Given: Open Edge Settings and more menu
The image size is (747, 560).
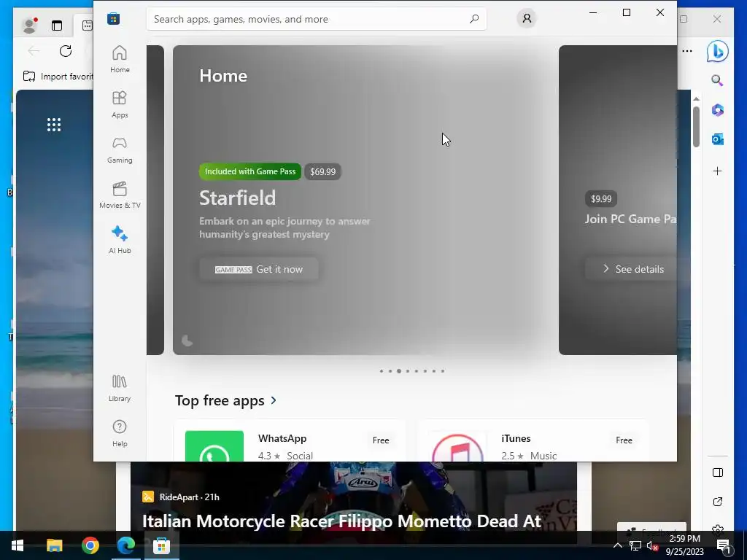Looking at the screenshot, I should [687, 51].
